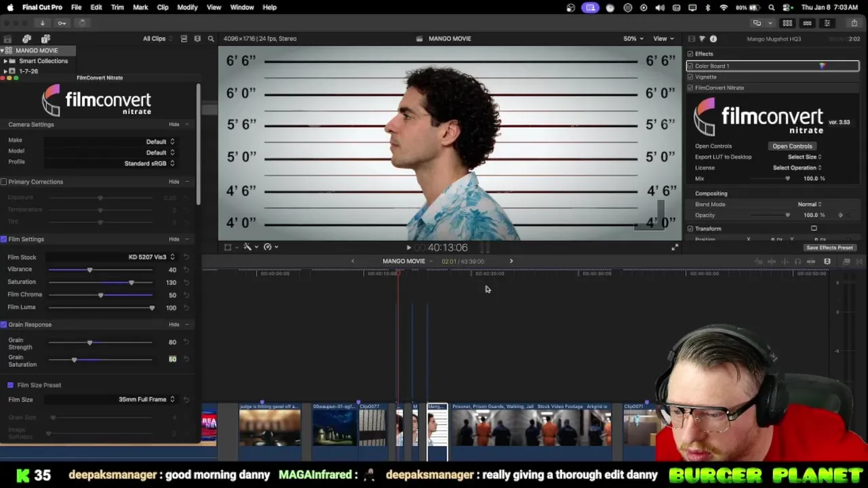Toggle the inspector sliders icon

click(827, 23)
